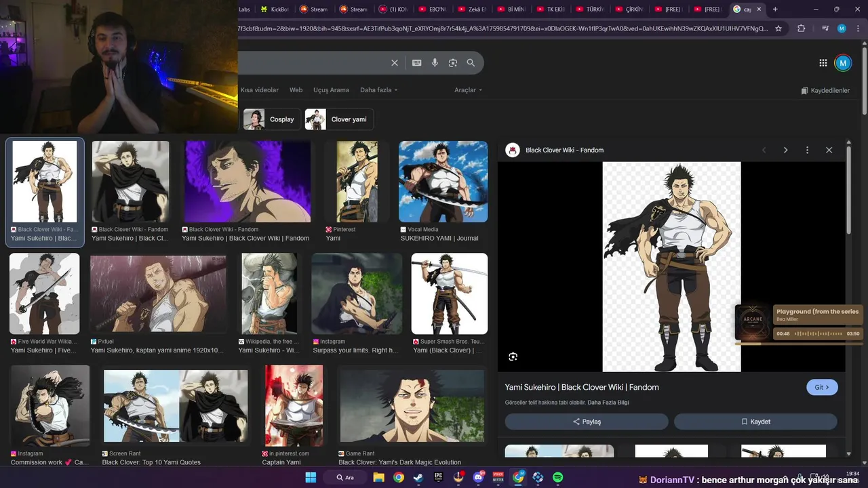Open Spotify from the taskbar
Viewport: 868px width, 488px height.
point(557,477)
